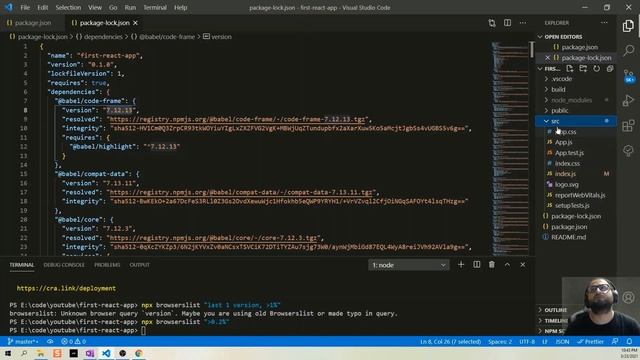Open App.js in the explorer
This screenshot has width=640, height=360.
[x=564, y=142]
